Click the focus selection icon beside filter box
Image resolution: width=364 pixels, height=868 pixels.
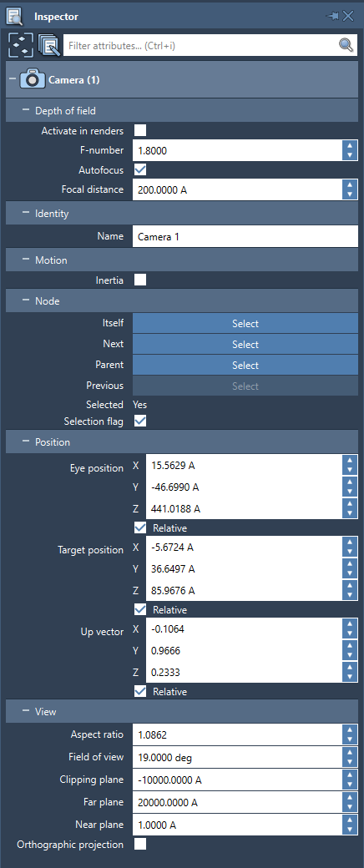21,45
